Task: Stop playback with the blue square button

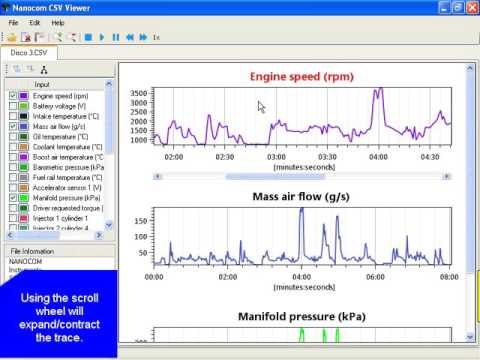Action: click(88, 37)
